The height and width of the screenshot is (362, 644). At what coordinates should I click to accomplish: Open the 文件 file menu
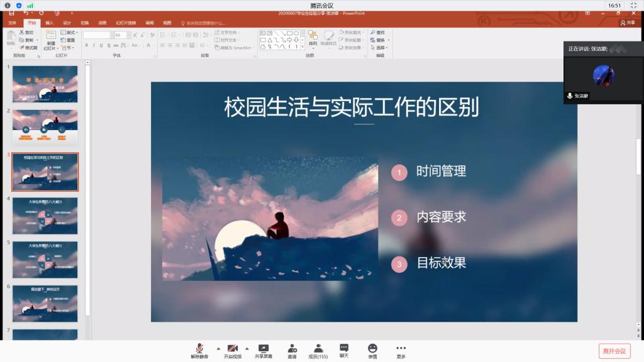pyautogui.click(x=13, y=23)
